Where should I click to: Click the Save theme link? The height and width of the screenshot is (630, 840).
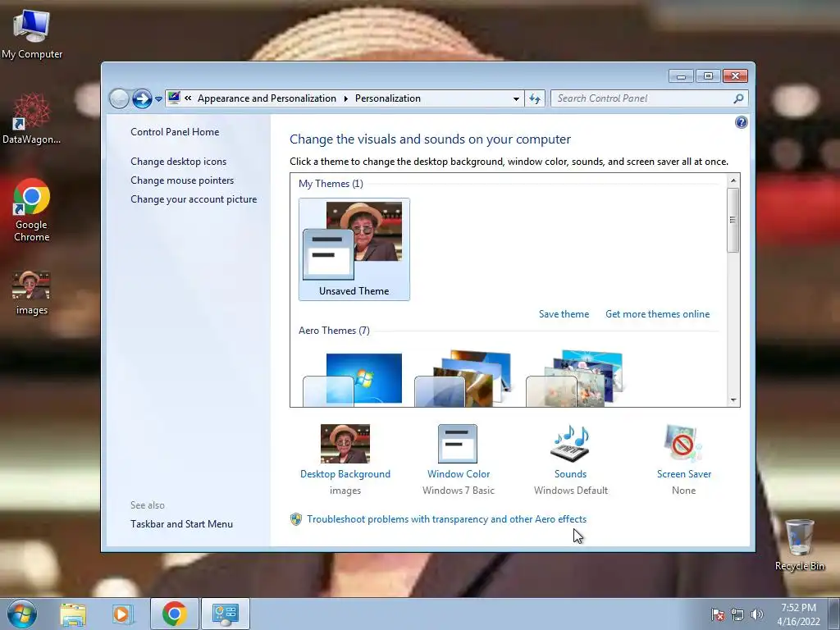564,314
